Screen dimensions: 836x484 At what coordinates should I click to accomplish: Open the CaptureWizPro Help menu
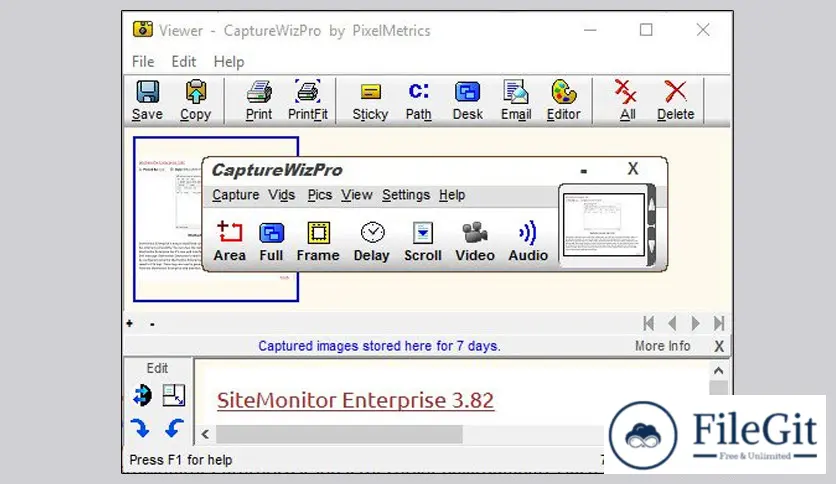(452, 195)
